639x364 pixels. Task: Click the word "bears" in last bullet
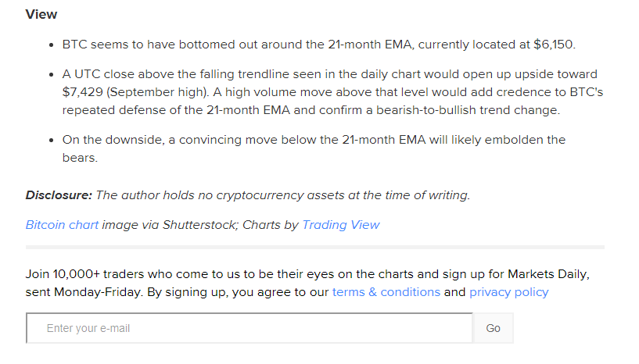[79, 158]
